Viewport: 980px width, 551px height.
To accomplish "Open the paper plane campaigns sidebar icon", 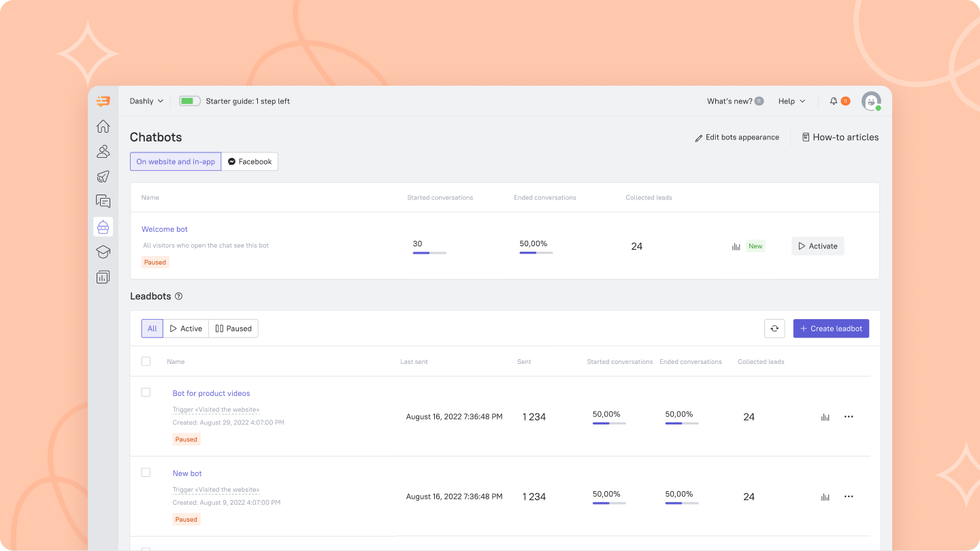I will point(103,176).
